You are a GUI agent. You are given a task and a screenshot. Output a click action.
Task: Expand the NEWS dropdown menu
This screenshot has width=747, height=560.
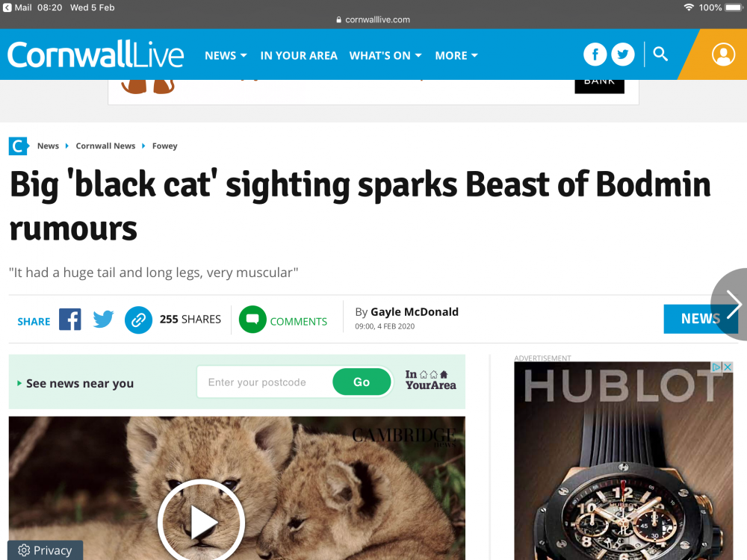(x=226, y=56)
